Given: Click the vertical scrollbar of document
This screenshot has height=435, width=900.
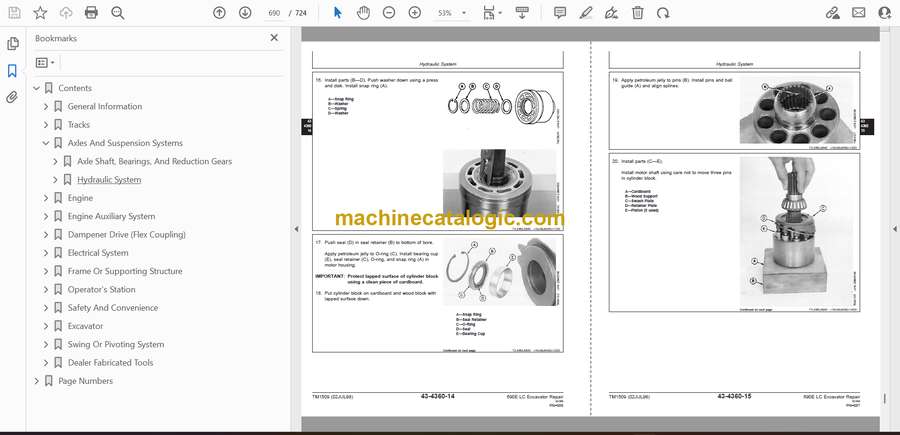Looking at the screenshot, I should pos(892,200).
